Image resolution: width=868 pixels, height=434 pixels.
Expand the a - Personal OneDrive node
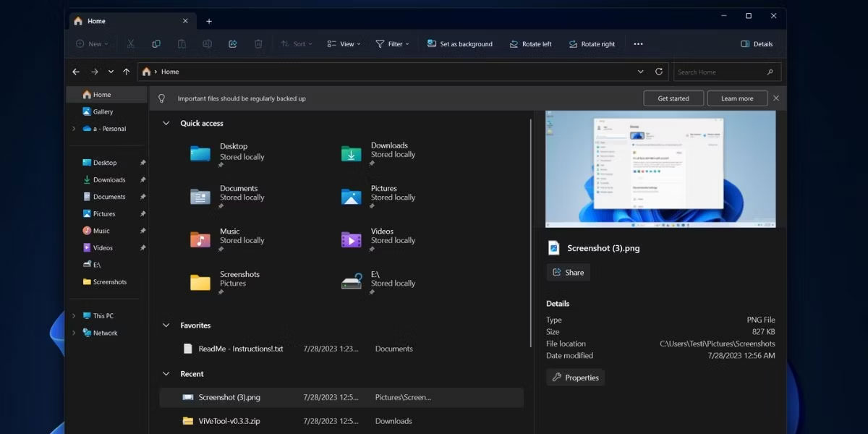point(73,129)
